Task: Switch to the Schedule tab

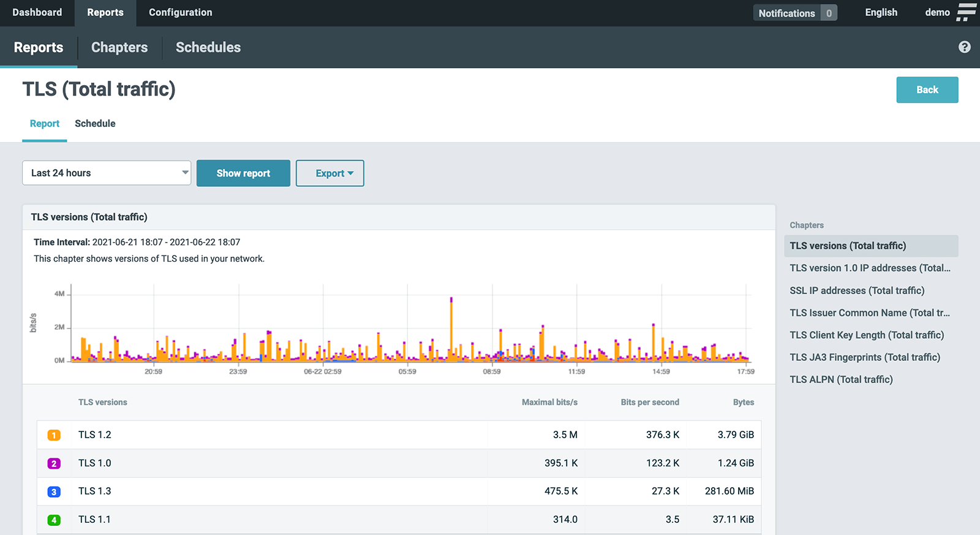Action: (95, 123)
